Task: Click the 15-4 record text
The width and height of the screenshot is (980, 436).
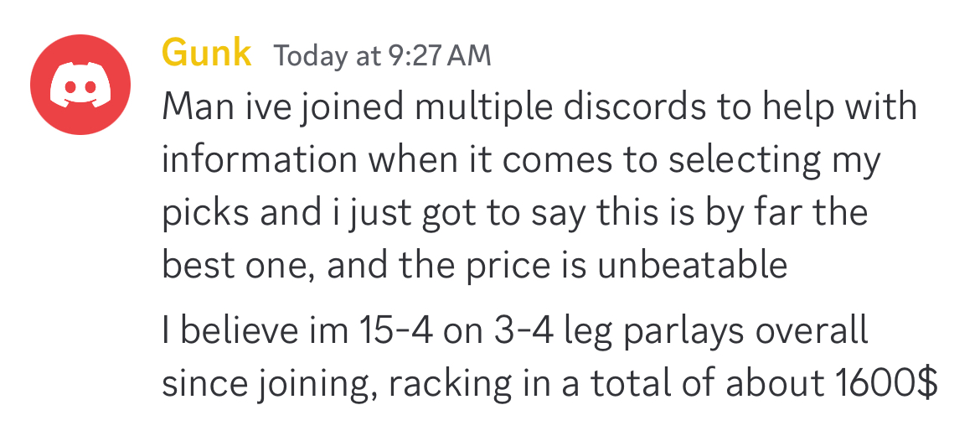Action: pos(396,330)
